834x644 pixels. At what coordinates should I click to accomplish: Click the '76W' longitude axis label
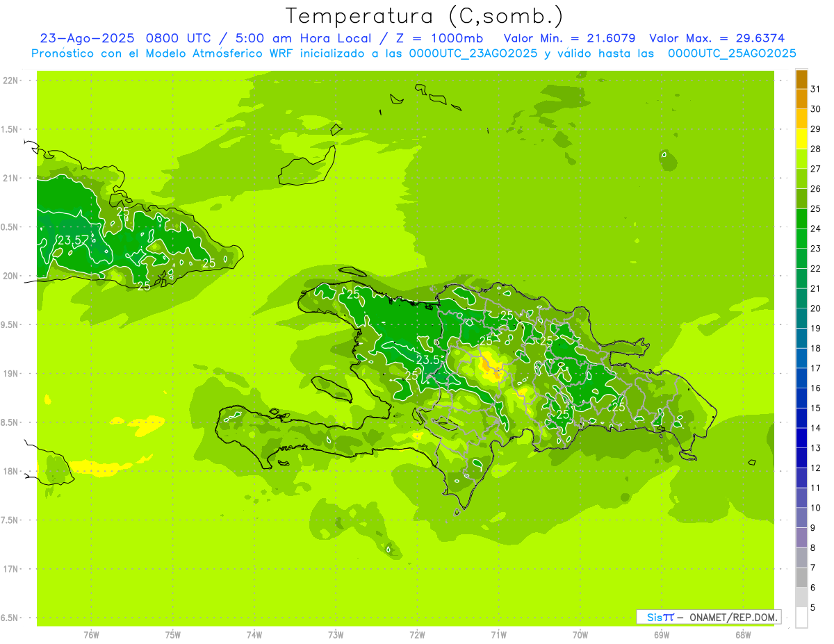(91, 634)
